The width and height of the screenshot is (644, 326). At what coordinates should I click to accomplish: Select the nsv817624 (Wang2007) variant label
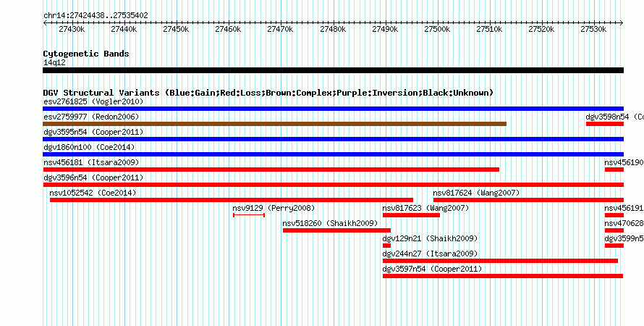pyautogui.click(x=476, y=193)
